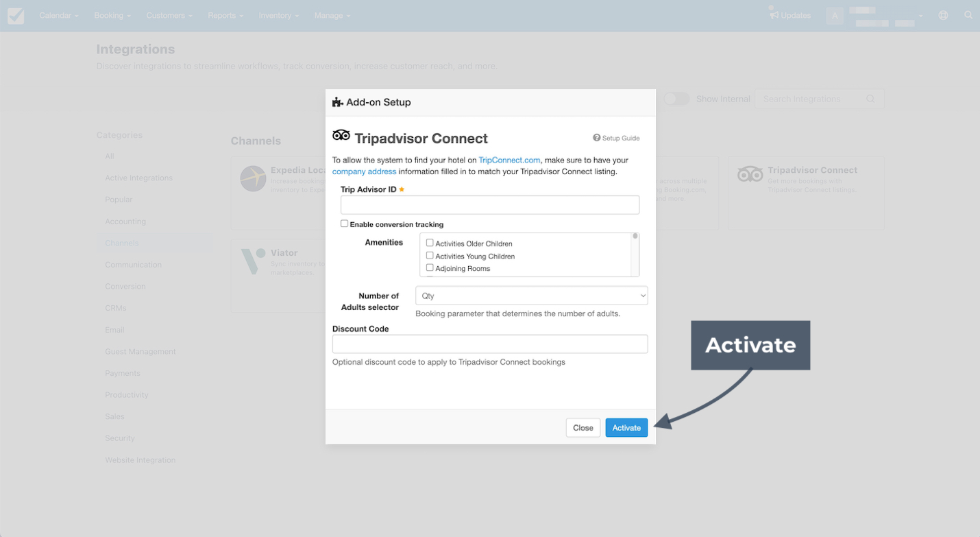Expand the Inventory menu

(278, 15)
